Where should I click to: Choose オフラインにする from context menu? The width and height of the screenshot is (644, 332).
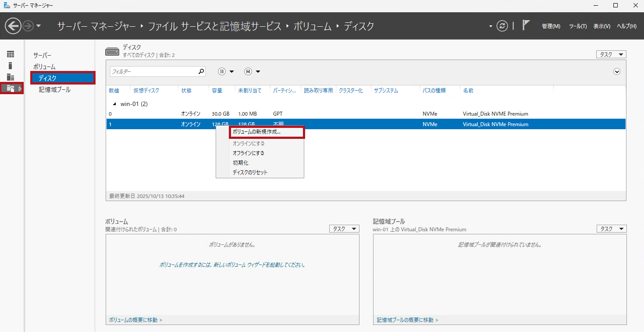pos(248,153)
